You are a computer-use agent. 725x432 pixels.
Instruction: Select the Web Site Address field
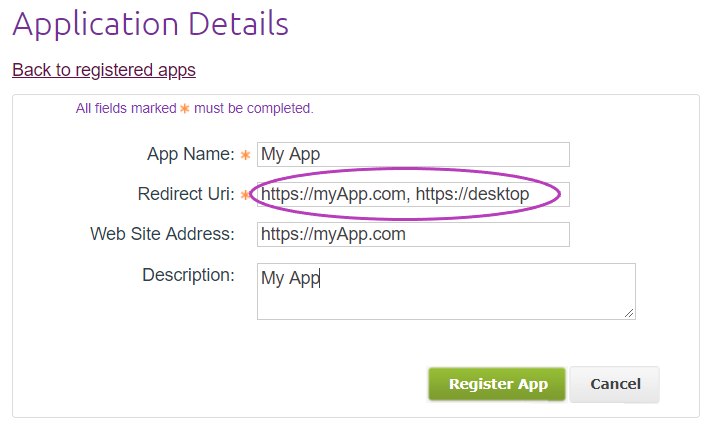pos(413,235)
